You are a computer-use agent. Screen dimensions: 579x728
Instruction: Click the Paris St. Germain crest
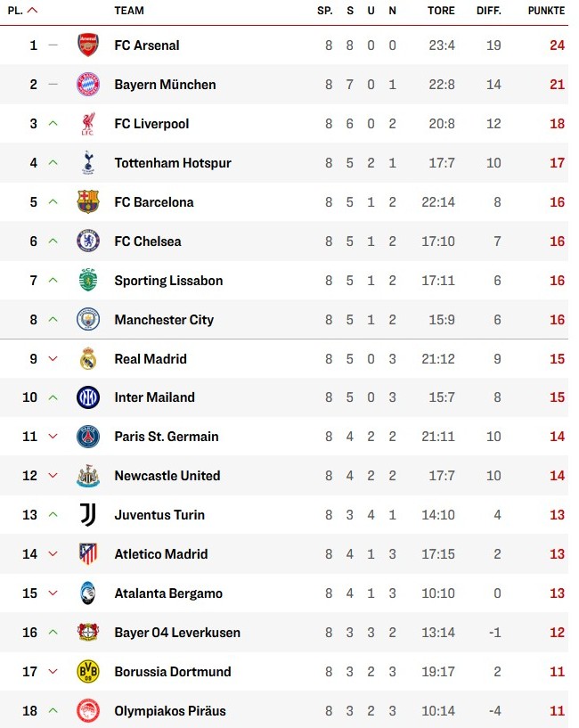point(88,437)
